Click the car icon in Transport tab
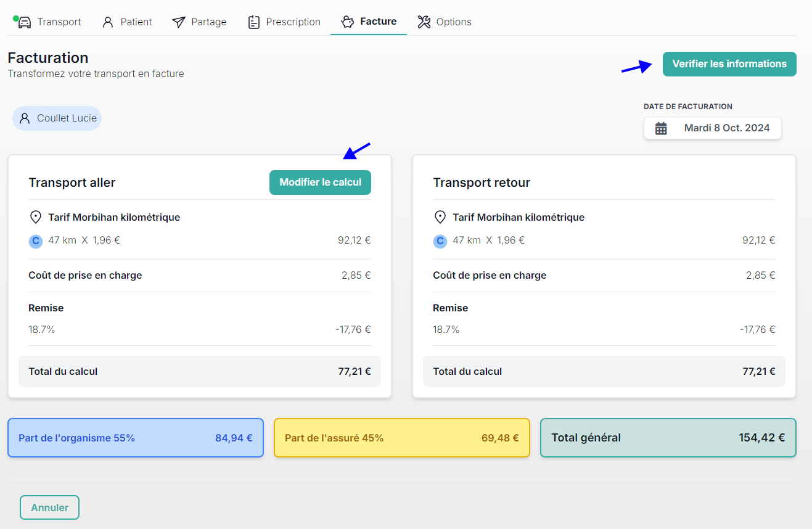The image size is (812, 529). point(24,22)
